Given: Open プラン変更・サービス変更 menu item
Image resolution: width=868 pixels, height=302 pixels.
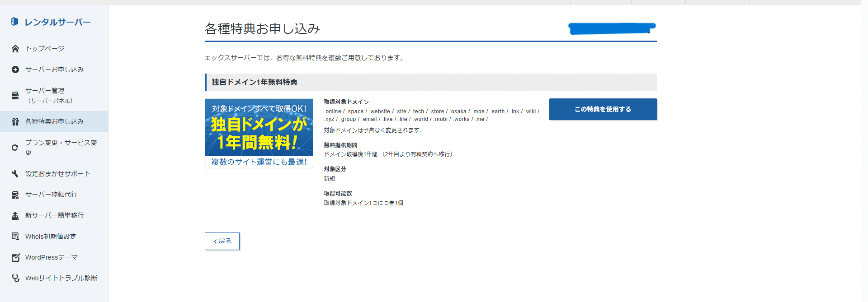Looking at the screenshot, I should pos(54,148).
